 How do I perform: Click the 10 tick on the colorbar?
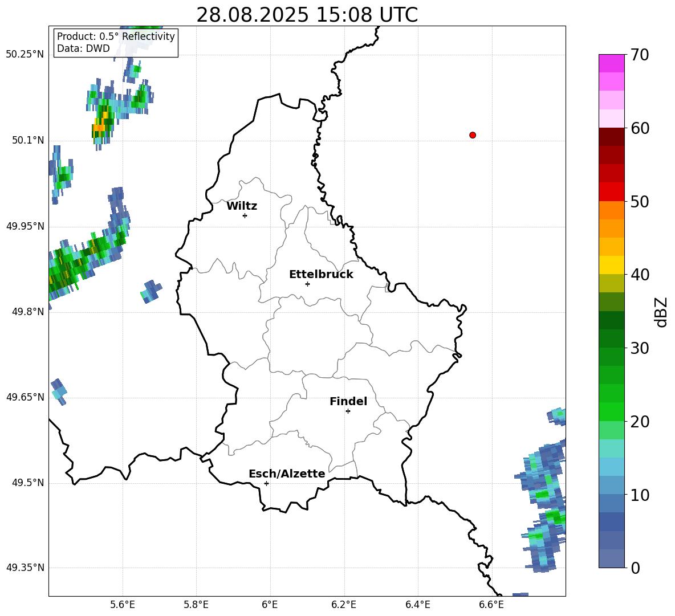639,495
